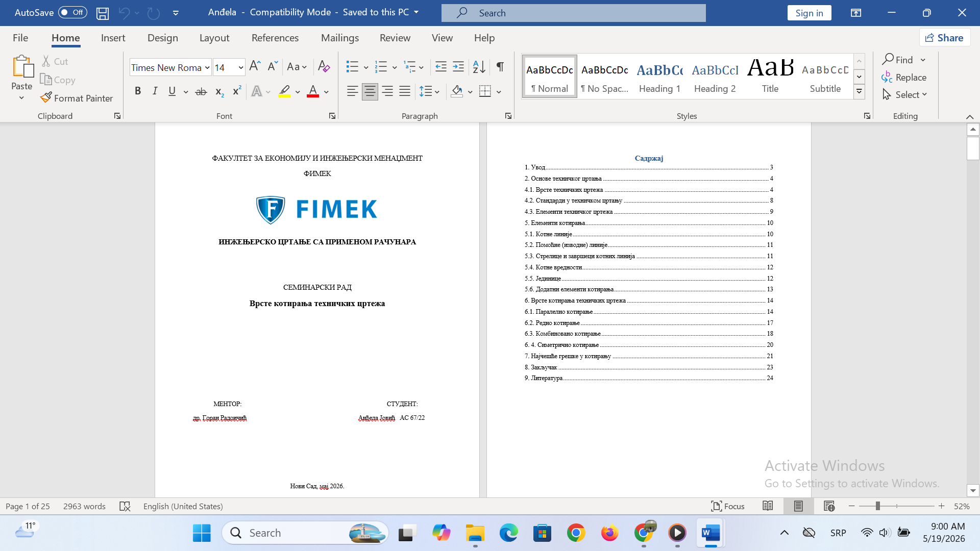Open Paragraph dialog launcher
Screen dimensions: 980x551
(x=508, y=116)
